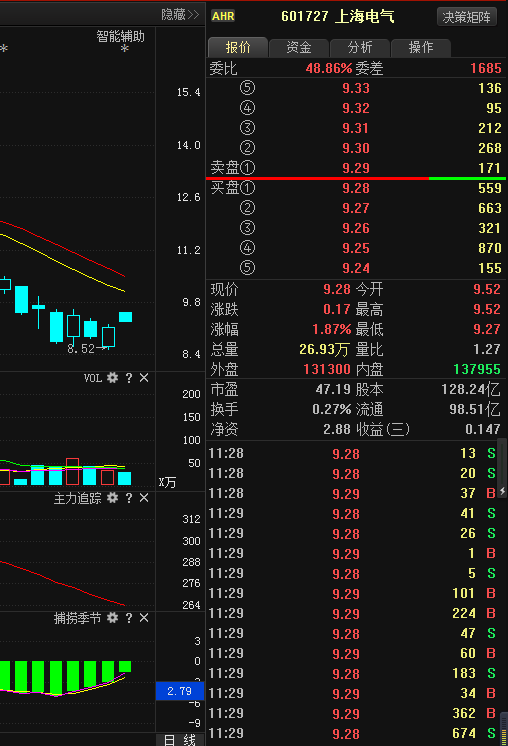Viewport: 508px width, 746px height.
Task: Select the 日线 period tab at the bottom
Action: point(180,740)
